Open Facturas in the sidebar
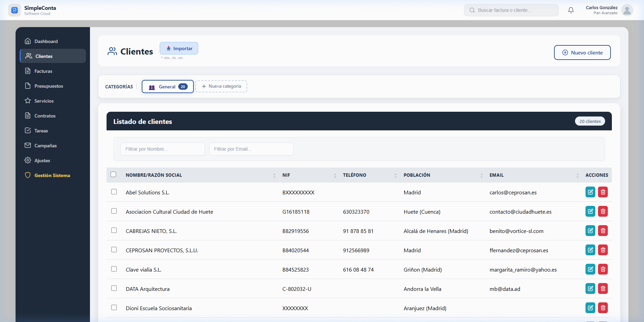This screenshot has width=644, height=322. tap(43, 71)
